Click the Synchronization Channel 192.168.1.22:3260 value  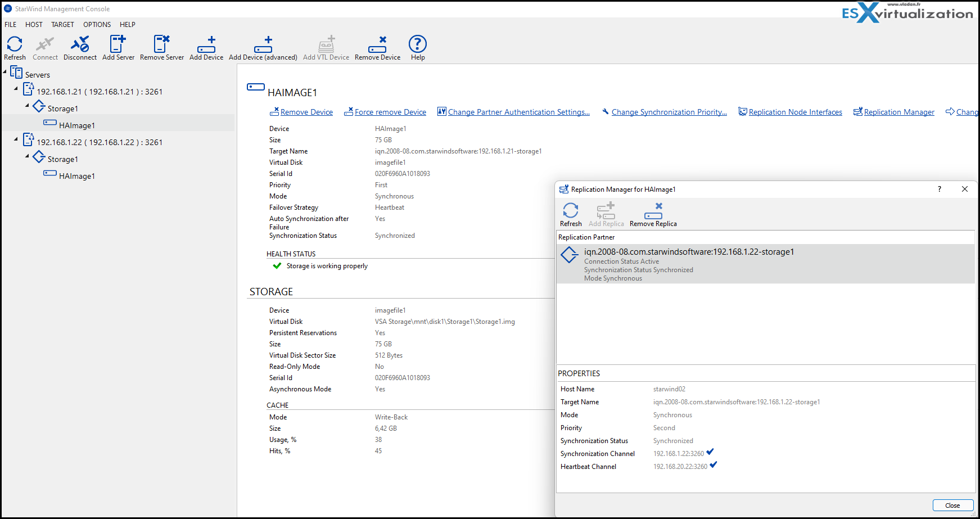click(678, 454)
